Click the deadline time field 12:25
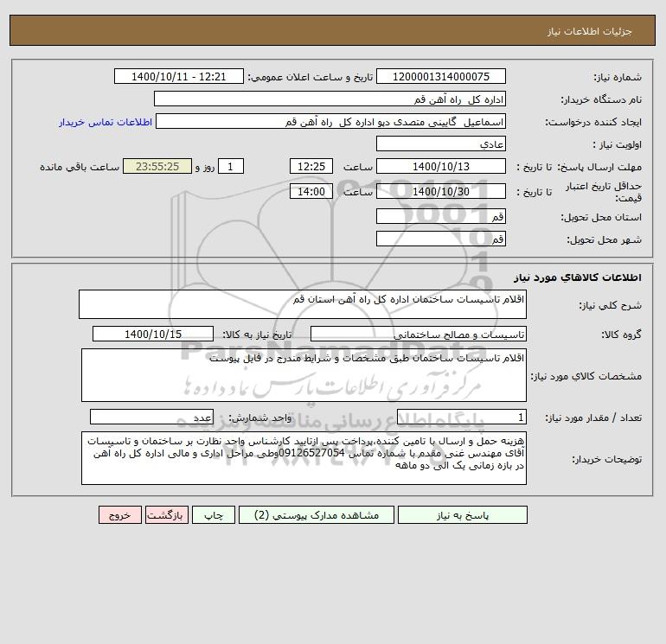This screenshot has width=666, height=644. (x=311, y=167)
